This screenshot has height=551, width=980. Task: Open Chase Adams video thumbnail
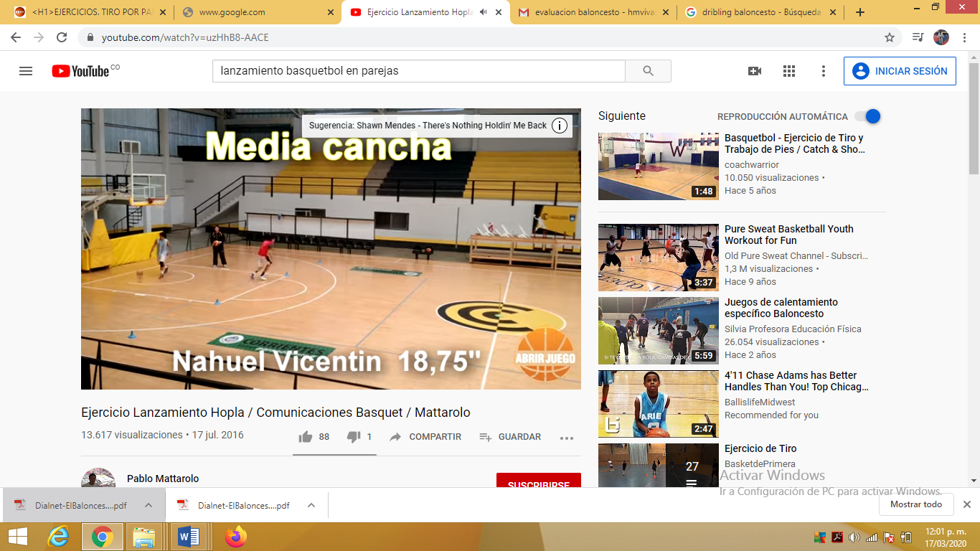point(659,404)
